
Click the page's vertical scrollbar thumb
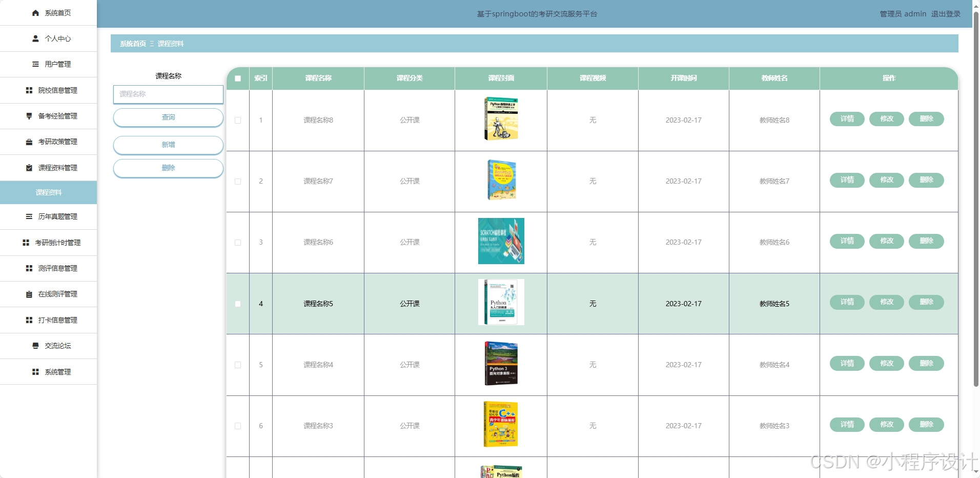976,199
